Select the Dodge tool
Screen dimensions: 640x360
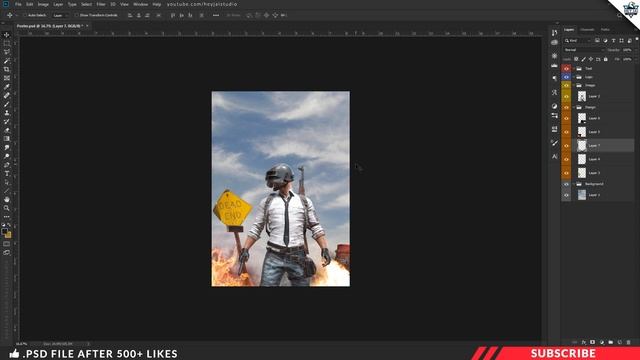pyautogui.click(x=7, y=156)
